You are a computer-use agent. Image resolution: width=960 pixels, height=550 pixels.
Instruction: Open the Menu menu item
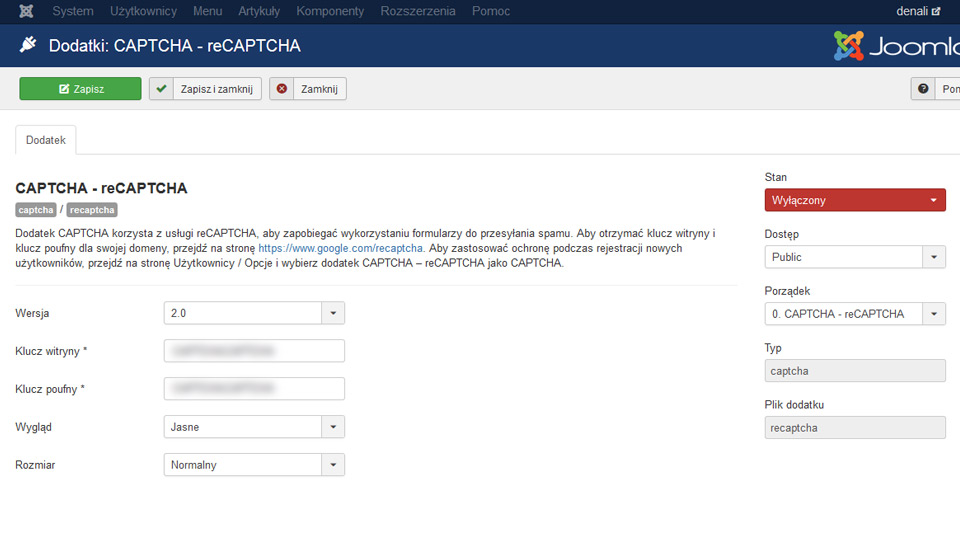pyautogui.click(x=208, y=11)
